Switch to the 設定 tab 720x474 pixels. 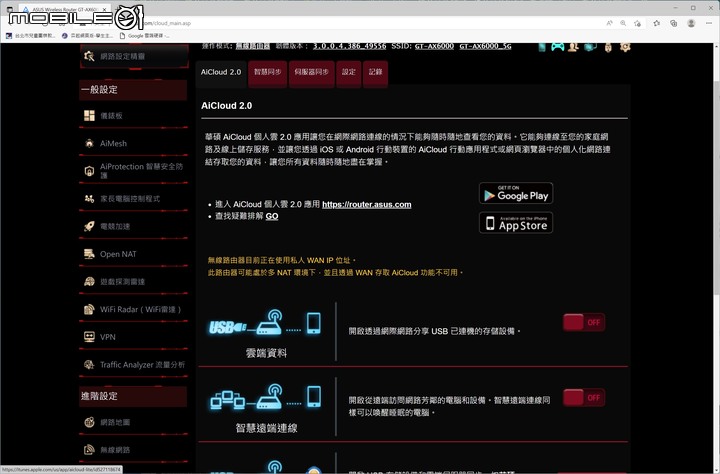point(349,73)
